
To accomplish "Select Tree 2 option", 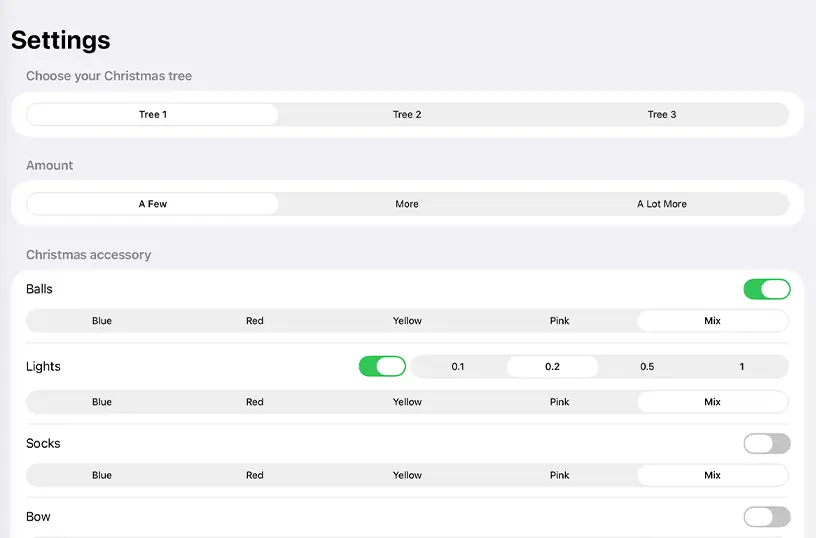I will pyautogui.click(x=407, y=114).
